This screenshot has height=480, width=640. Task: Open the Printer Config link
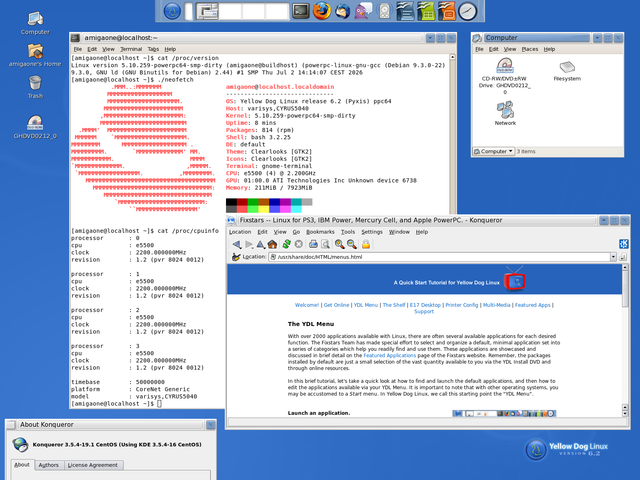462,305
